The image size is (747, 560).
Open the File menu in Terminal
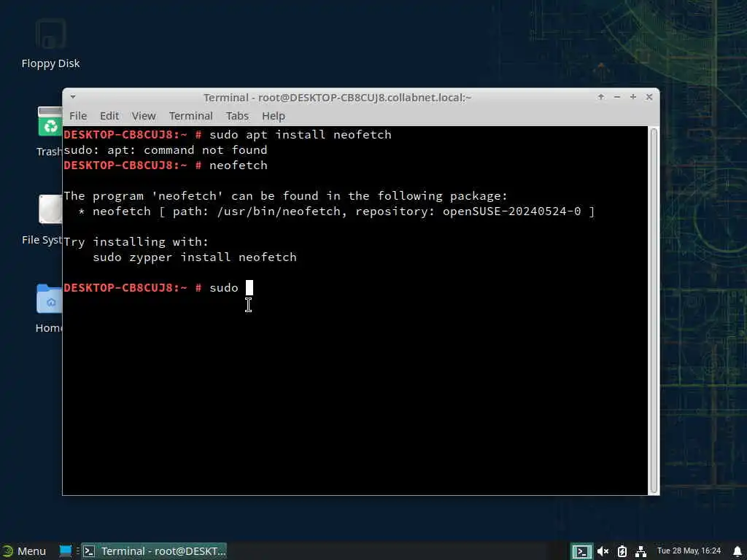click(78, 116)
